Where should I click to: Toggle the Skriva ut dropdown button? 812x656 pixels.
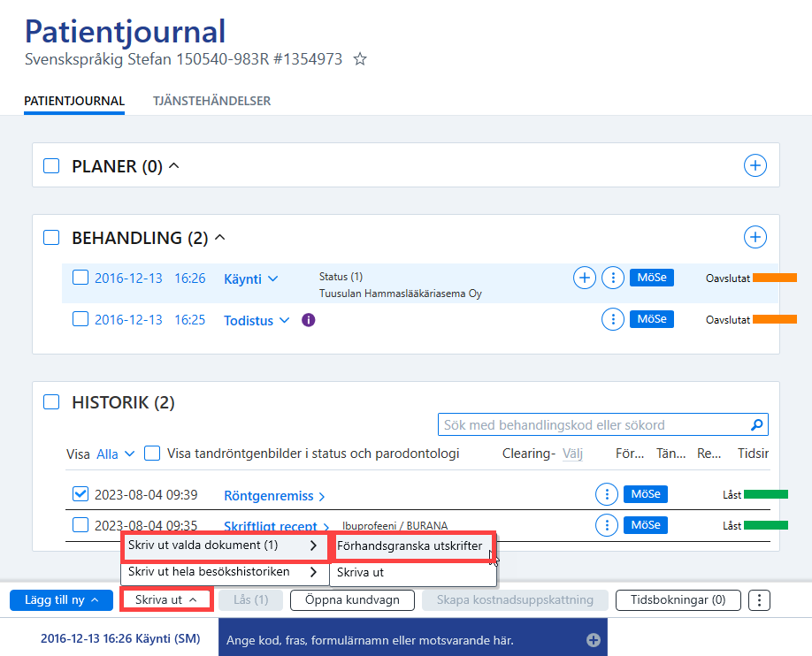pyautogui.click(x=166, y=599)
